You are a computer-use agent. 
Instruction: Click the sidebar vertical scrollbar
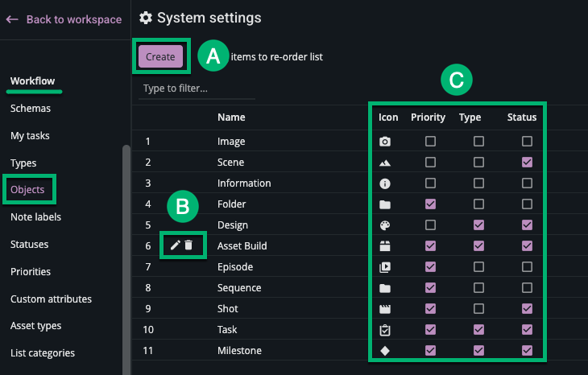126,260
